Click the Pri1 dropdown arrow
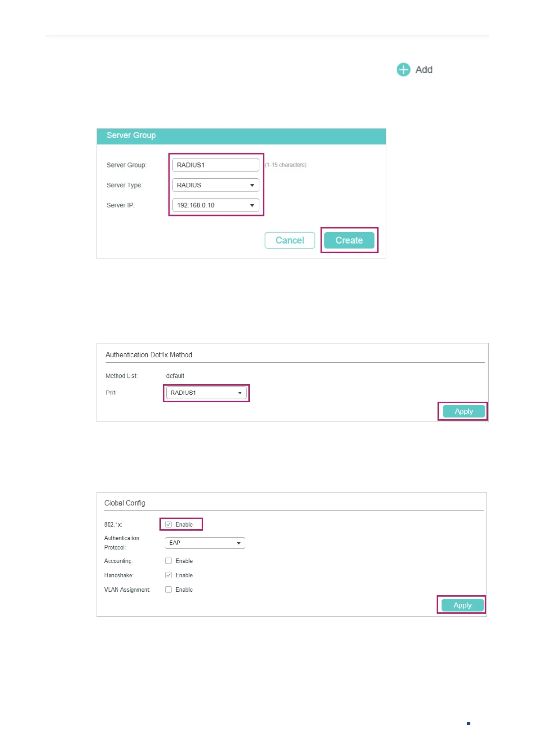The height and width of the screenshot is (756, 535). (x=240, y=393)
